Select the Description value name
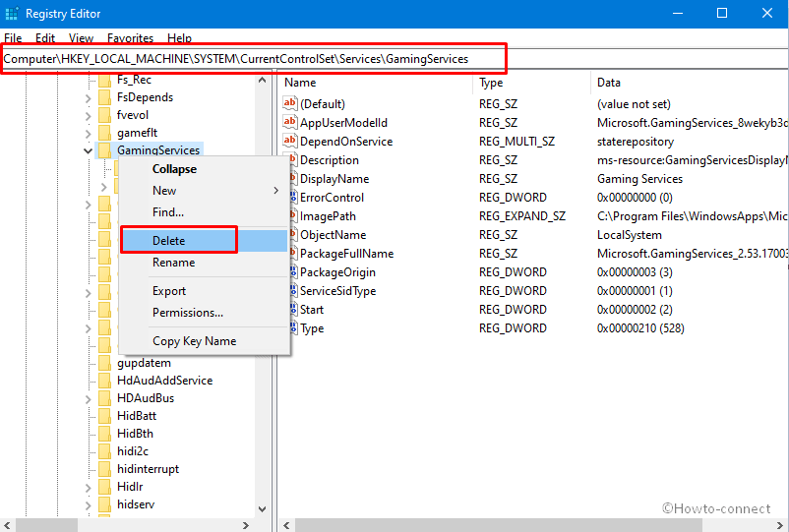Image resolution: width=789 pixels, height=532 pixels. [x=330, y=160]
